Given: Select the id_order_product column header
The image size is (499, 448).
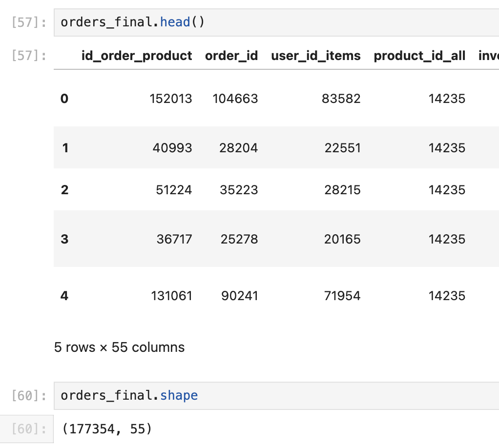Looking at the screenshot, I should pyautogui.click(x=137, y=56).
